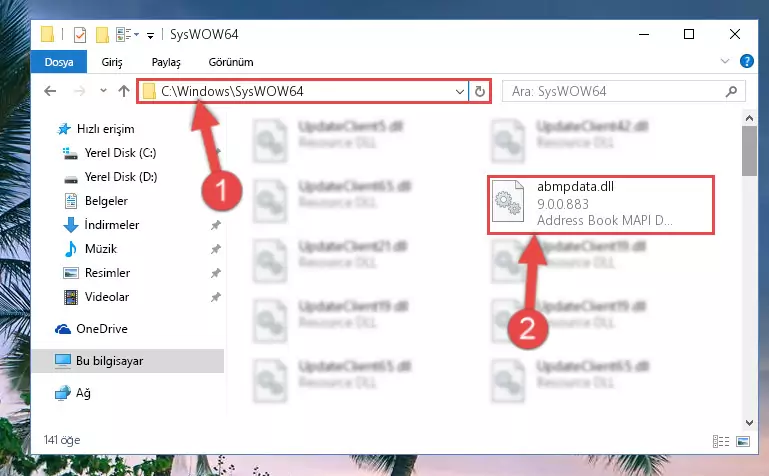Select OneDrive in navigation pane
The width and height of the screenshot is (769, 476).
point(102,329)
